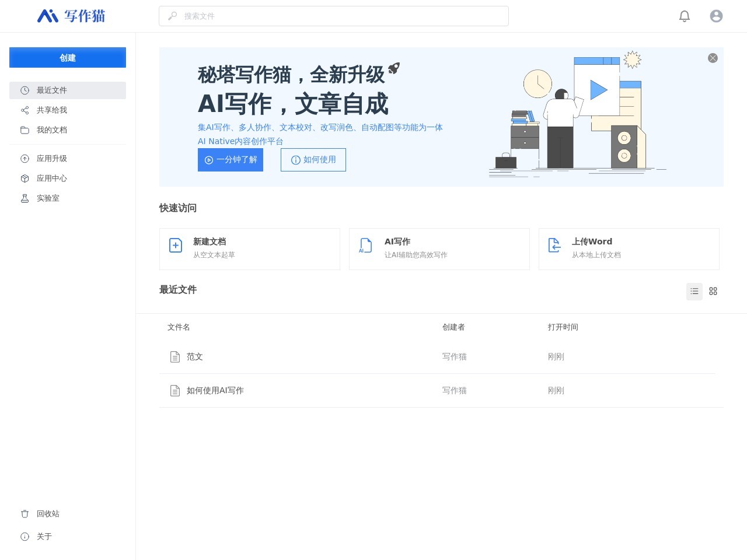Screen dimensions: 747x560
Task: Click the 应用升级 upgrade icon
Action: (25, 158)
